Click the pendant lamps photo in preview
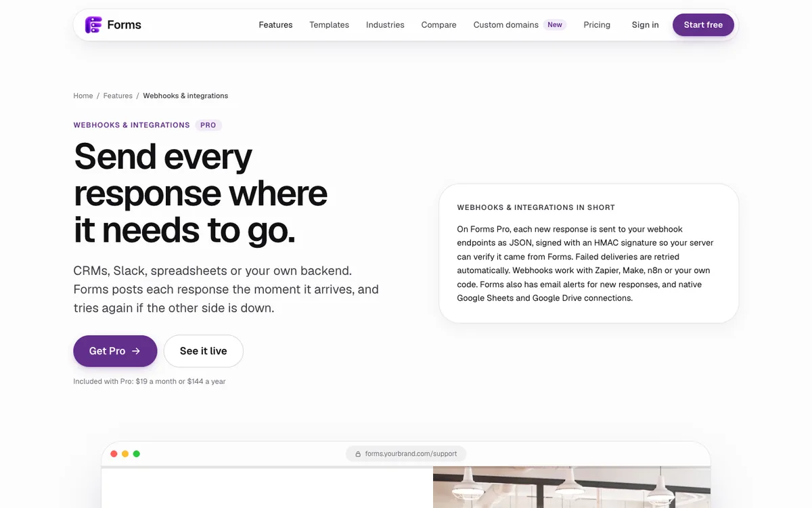This screenshot has height=508, width=812. click(572, 488)
